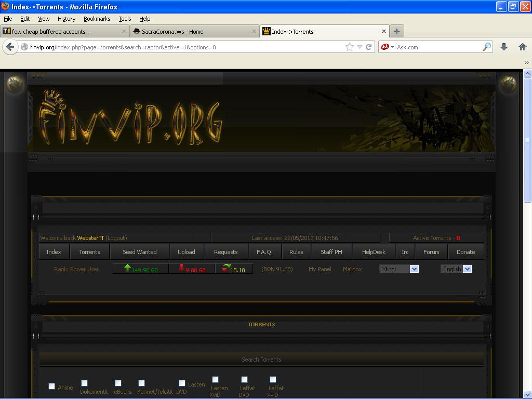Viewport: 532px width, 399px height.
Task: Check the Dokumentit category checkbox
Action: coord(85,383)
